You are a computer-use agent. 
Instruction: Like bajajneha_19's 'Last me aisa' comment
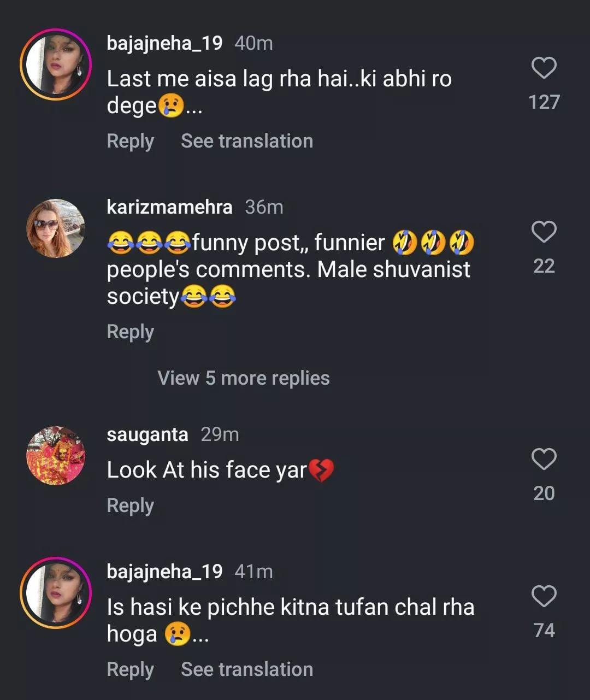(x=544, y=68)
